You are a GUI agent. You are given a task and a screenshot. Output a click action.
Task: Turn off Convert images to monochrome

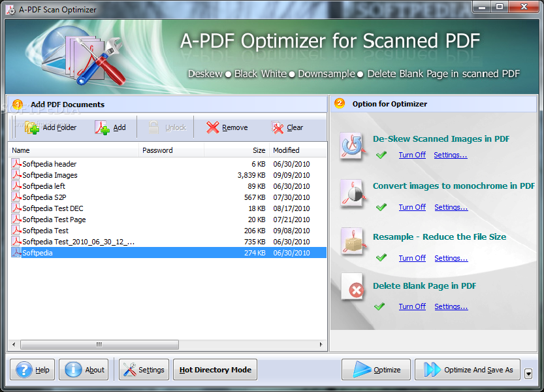click(412, 207)
